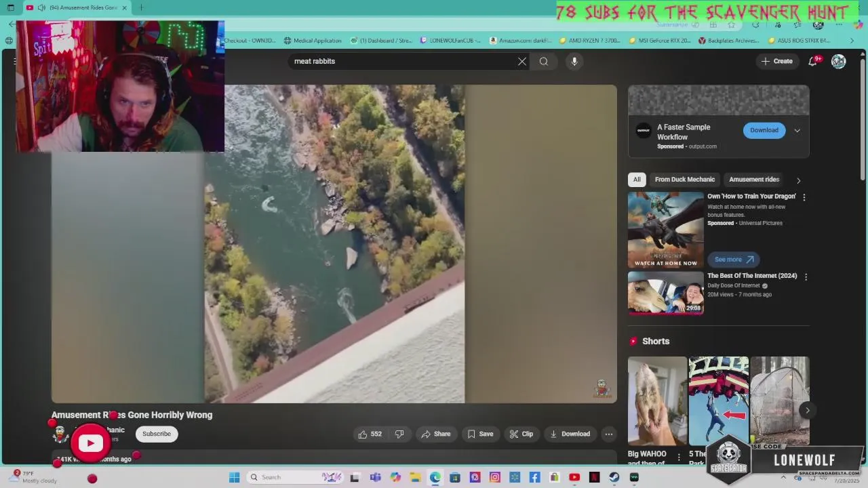Show next Shorts with arrow button
The height and width of the screenshot is (488, 868).
[x=807, y=410]
